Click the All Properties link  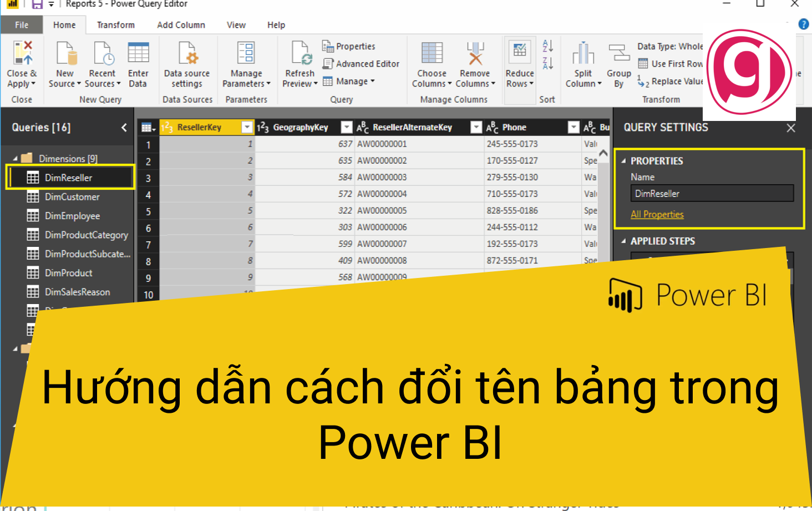pyautogui.click(x=657, y=214)
